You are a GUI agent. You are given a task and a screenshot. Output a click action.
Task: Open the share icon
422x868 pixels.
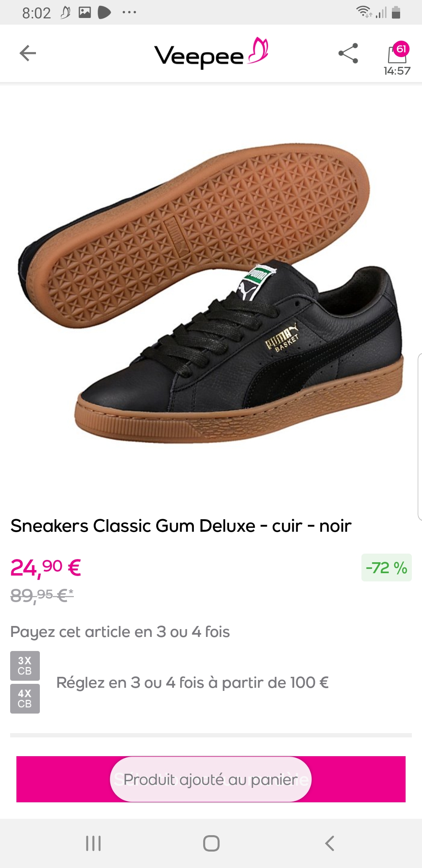click(x=348, y=53)
